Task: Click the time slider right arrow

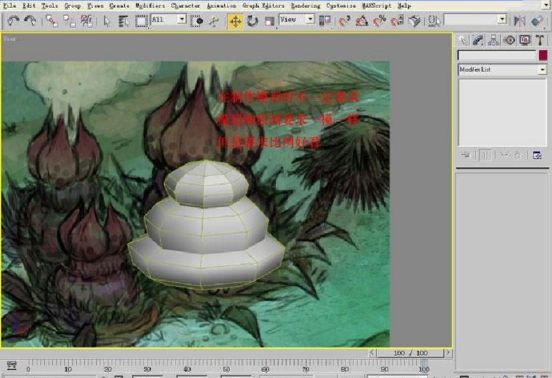Action: (x=448, y=353)
